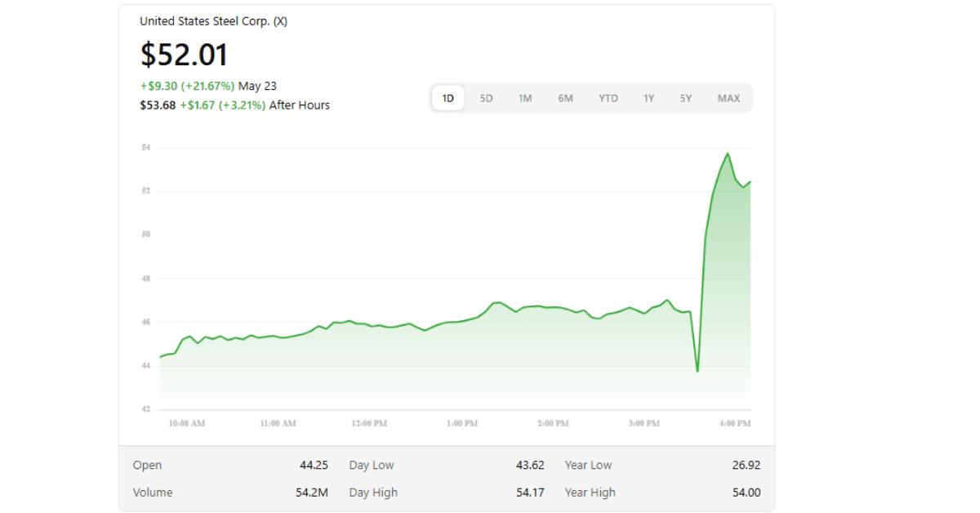
Task: Show the 1M chart range
Action: click(525, 98)
